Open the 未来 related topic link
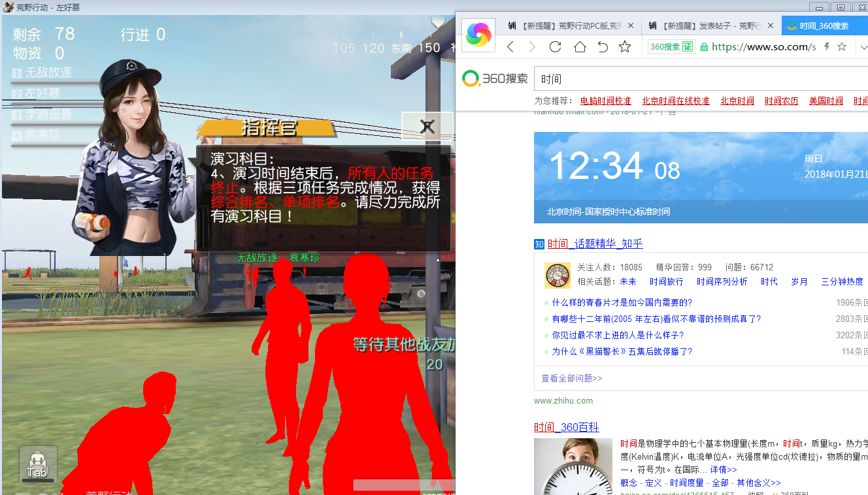The height and width of the screenshot is (495, 868). 628,282
